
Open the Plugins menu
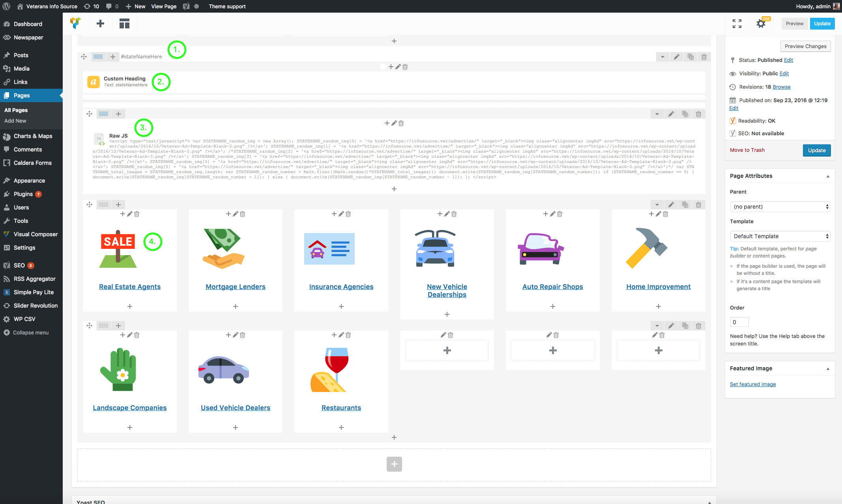tap(23, 194)
